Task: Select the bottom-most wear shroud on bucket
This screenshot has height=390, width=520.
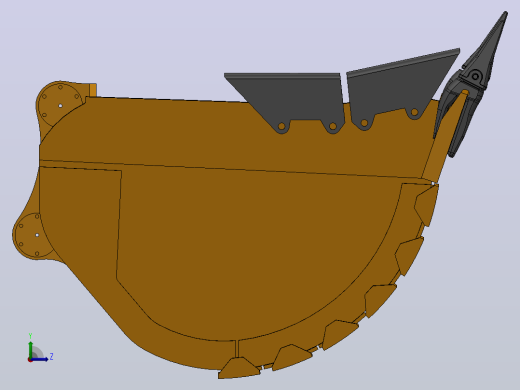Action: click(239, 368)
